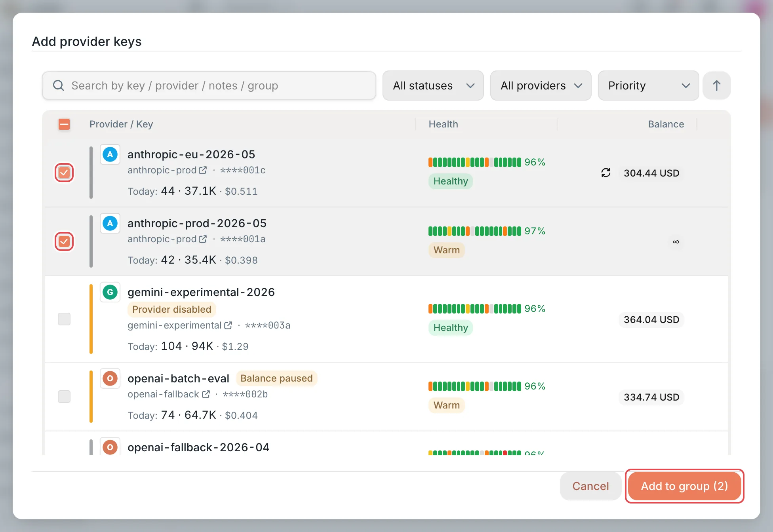Check gemini-experimental-2026 row checkbox
This screenshot has width=773, height=532.
64,319
